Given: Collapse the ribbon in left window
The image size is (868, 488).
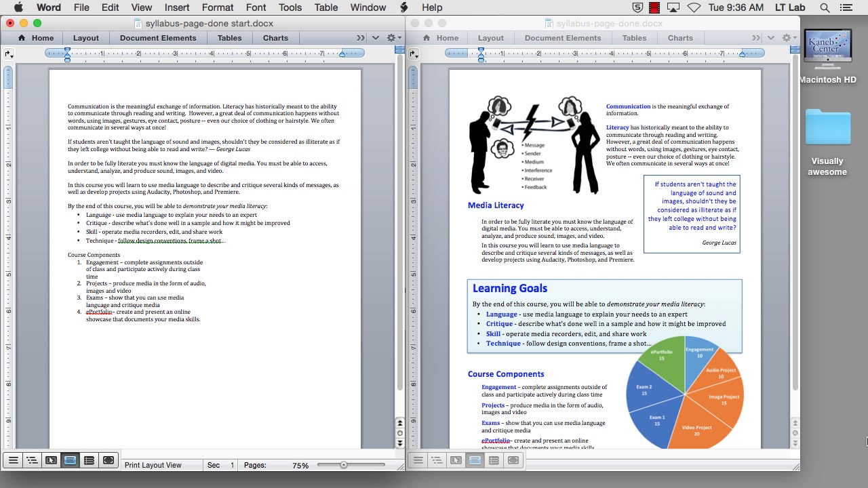Looking at the screenshot, I should pos(375,38).
